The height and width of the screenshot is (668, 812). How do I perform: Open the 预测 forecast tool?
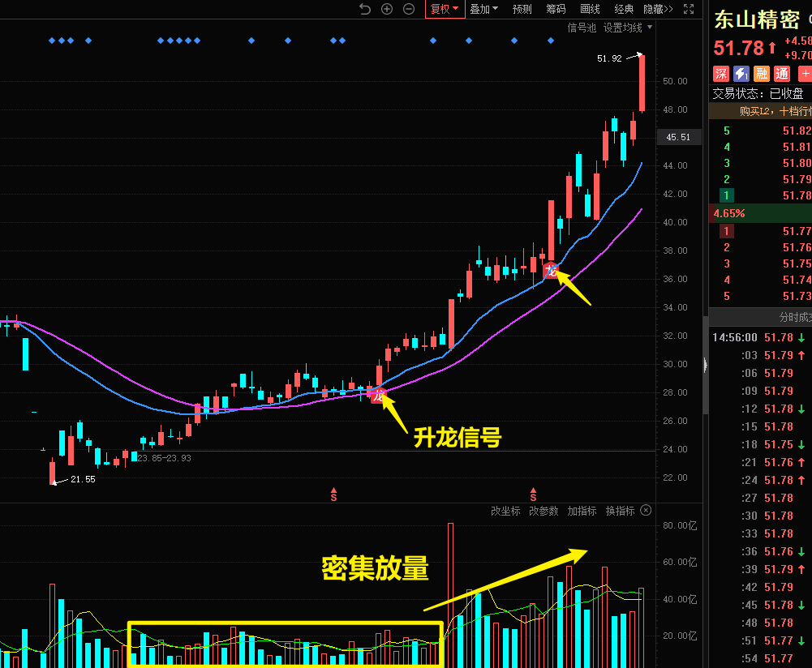[522, 9]
